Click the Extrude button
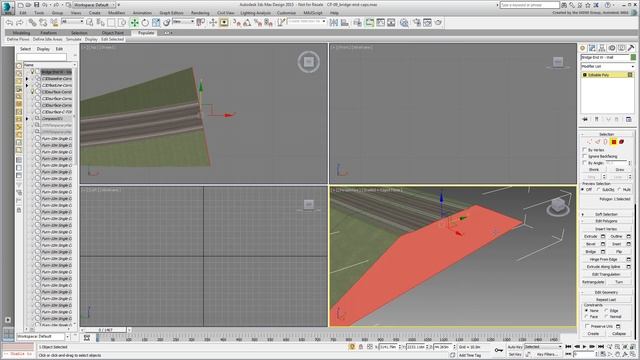Image resolution: width=640 pixels, height=360 pixels. (591, 236)
